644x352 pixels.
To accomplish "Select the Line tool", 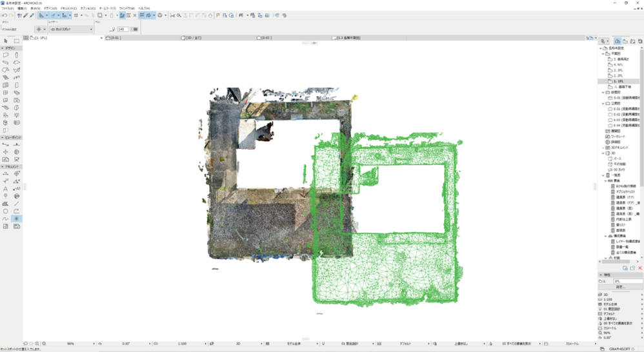I will 16,204.
